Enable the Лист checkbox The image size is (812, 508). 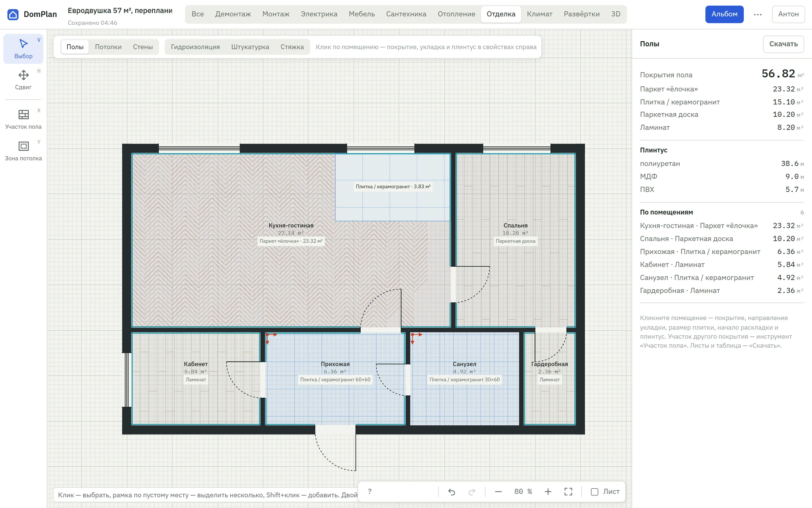coord(594,492)
